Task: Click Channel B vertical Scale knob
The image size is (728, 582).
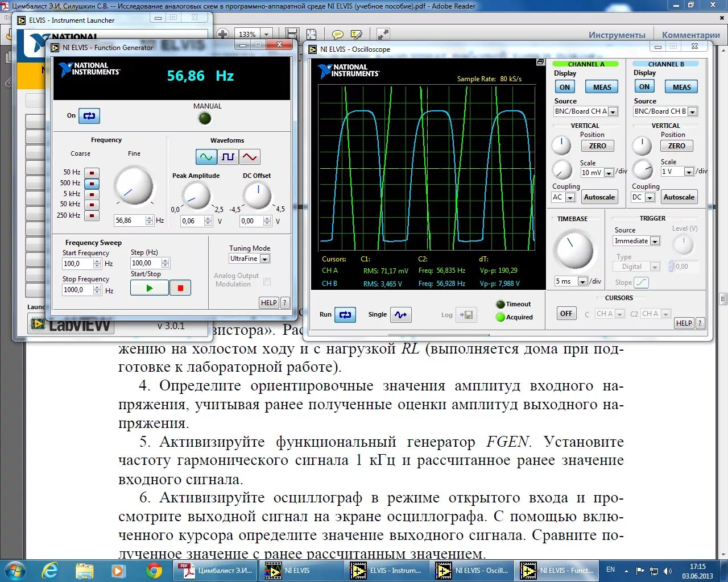Action: pyautogui.click(x=643, y=169)
